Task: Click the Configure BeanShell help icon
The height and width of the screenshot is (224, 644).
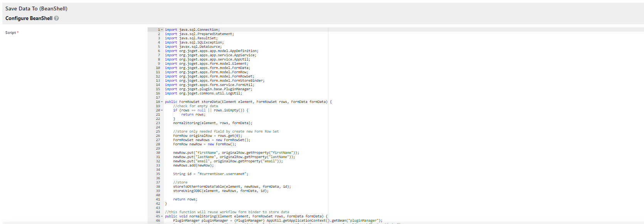Action: click(56, 19)
